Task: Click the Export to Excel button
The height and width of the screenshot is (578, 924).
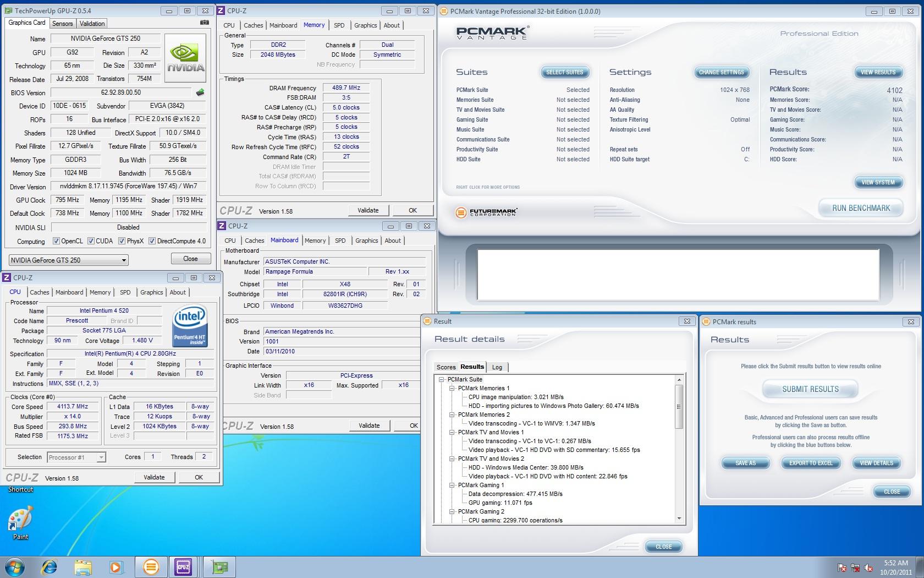Action: coord(811,463)
